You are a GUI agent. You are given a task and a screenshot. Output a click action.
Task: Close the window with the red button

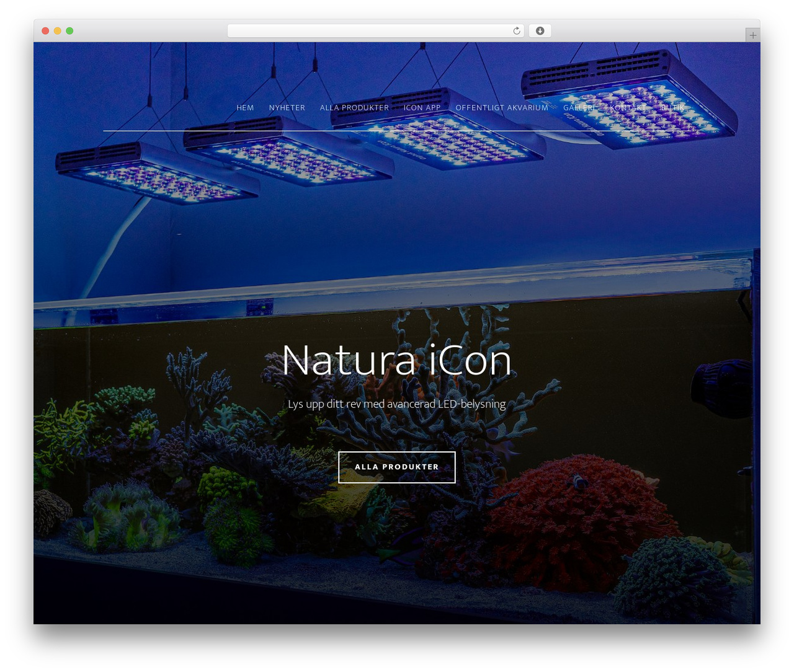[45, 31]
